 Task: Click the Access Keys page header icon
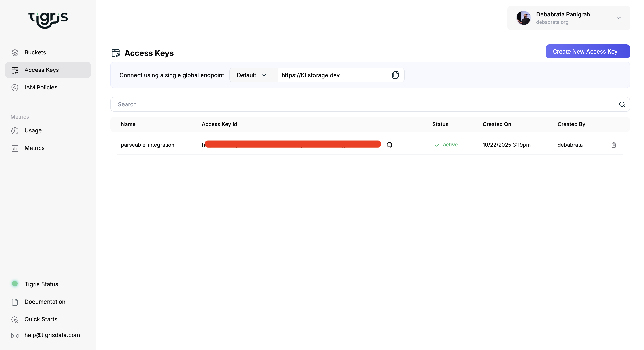pos(116,53)
